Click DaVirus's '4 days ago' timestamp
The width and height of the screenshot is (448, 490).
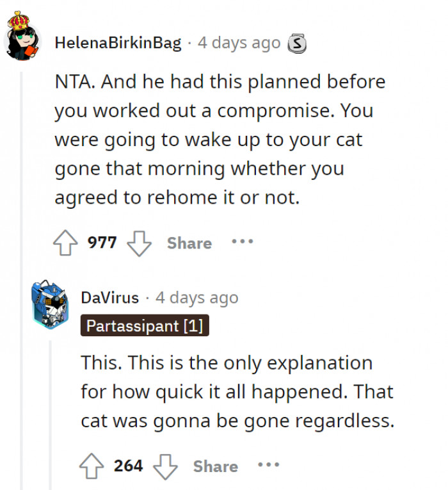[196, 298]
